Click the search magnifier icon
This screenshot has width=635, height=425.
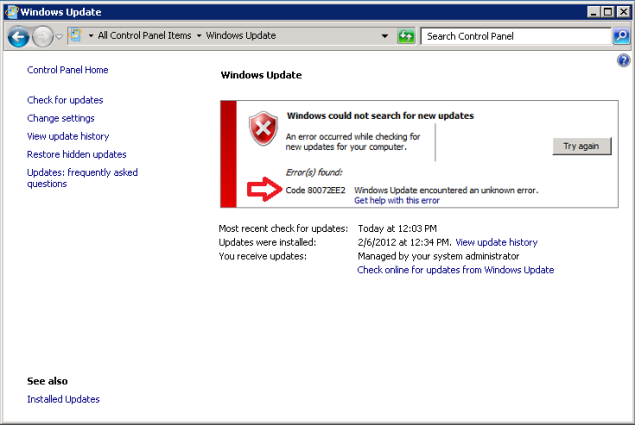coord(621,36)
